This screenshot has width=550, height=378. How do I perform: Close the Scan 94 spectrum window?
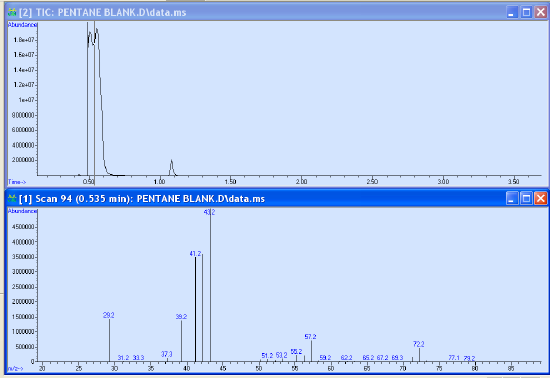[x=541, y=199]
